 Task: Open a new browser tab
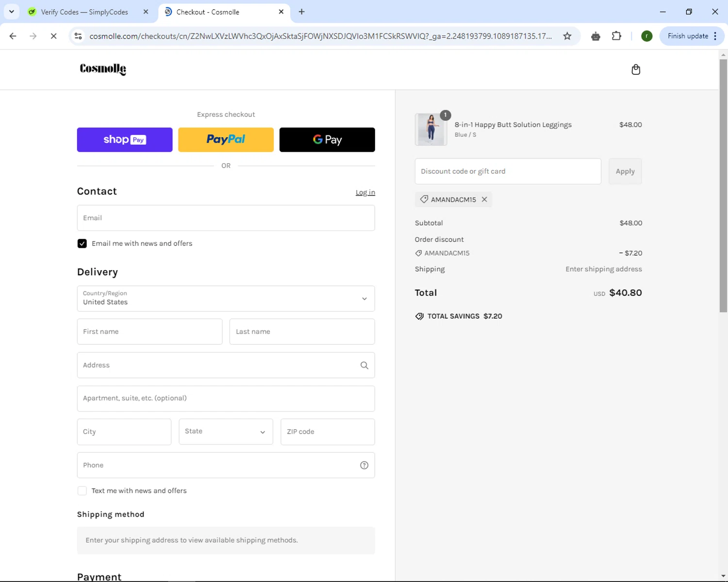[301, 12]
